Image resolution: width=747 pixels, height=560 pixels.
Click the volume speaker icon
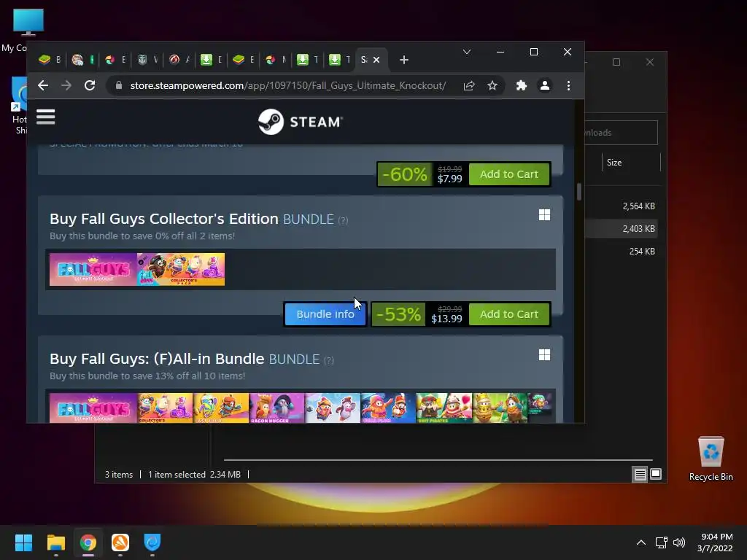point(679,542)
